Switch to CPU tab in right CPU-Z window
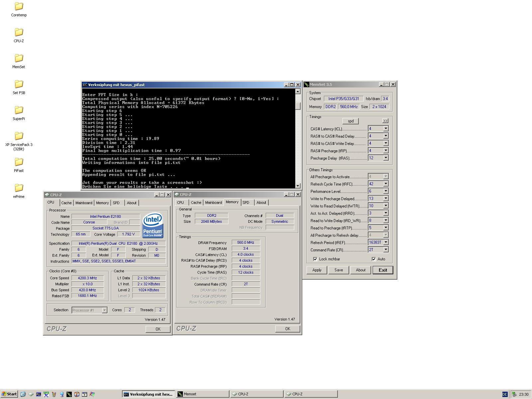532x399 pixels. click(x=180, y=202)
